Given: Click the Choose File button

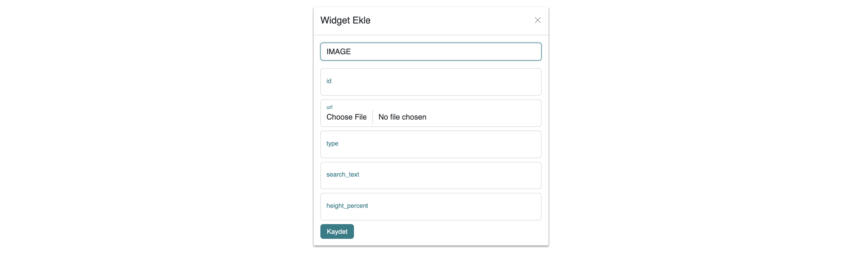Looking at the screenshot, I should pyautogui.click(x=346, y=117).
